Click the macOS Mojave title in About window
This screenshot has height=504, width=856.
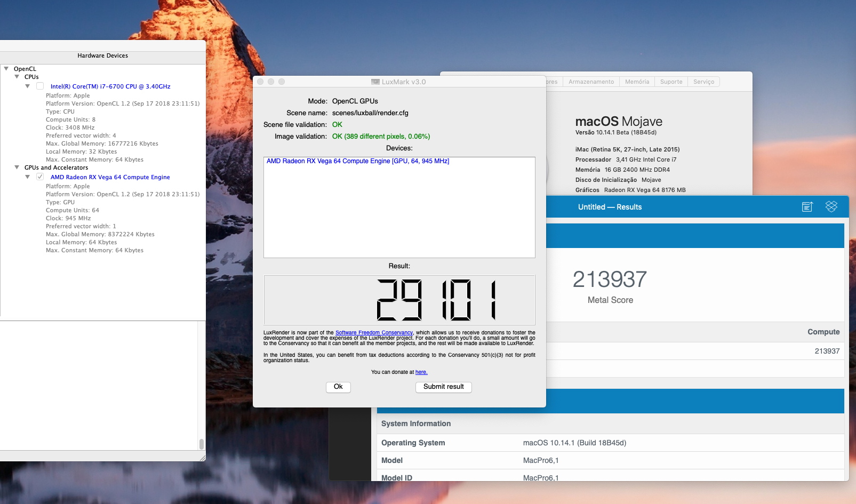coord(619,122)
